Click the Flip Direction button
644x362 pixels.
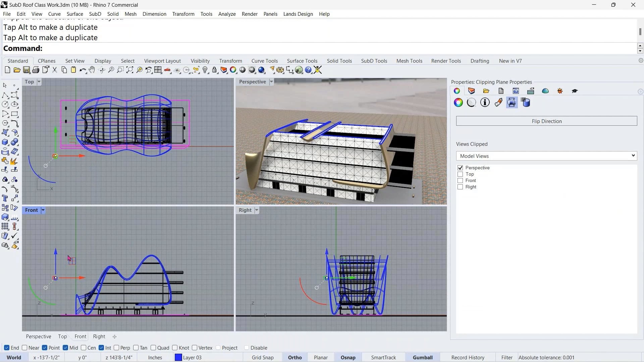[546, 121]
